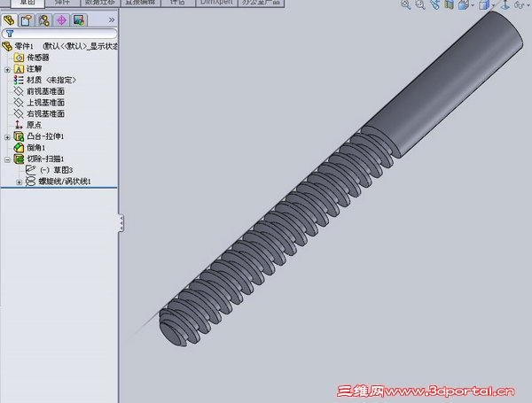Screen dimensions: 532x403
Task: Select the 倒角1 chamfer feature icon
Action: (x=19, y=147)
